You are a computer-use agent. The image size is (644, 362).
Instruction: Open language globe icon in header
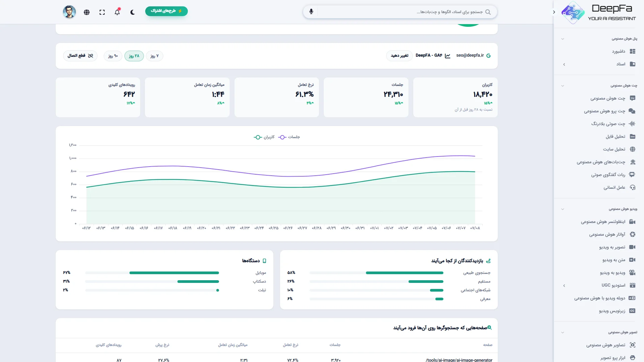(x=87, y=12)
